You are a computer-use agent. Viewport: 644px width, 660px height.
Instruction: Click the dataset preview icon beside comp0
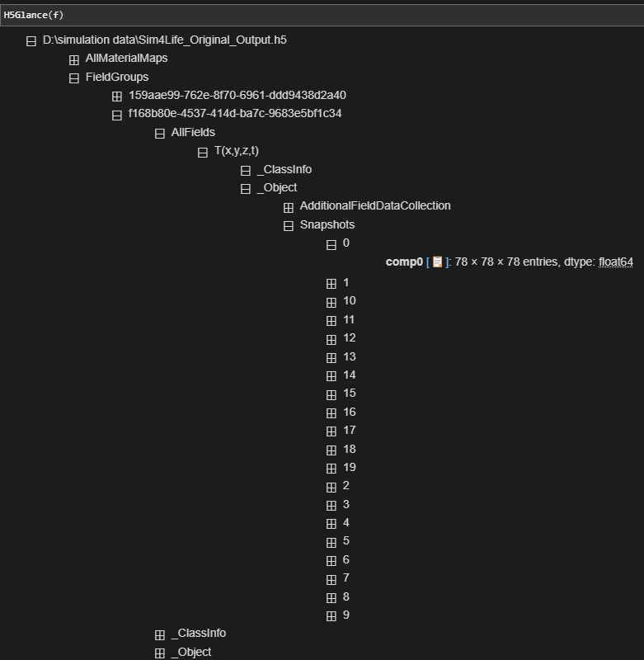437,262
